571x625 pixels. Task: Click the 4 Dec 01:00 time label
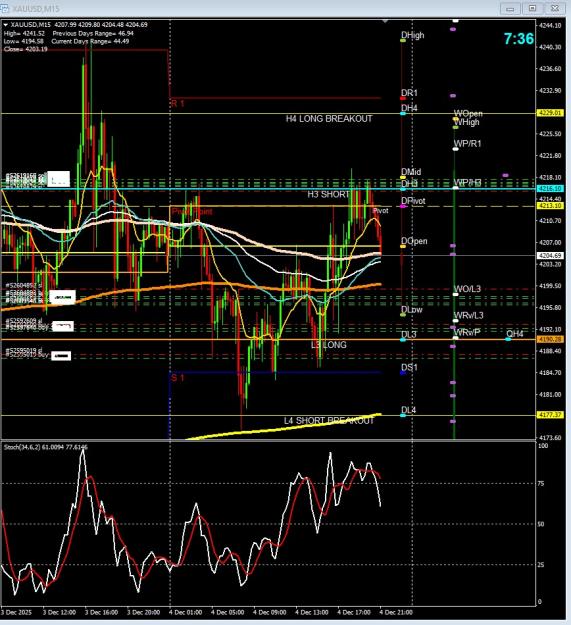[x=185, y=612]
